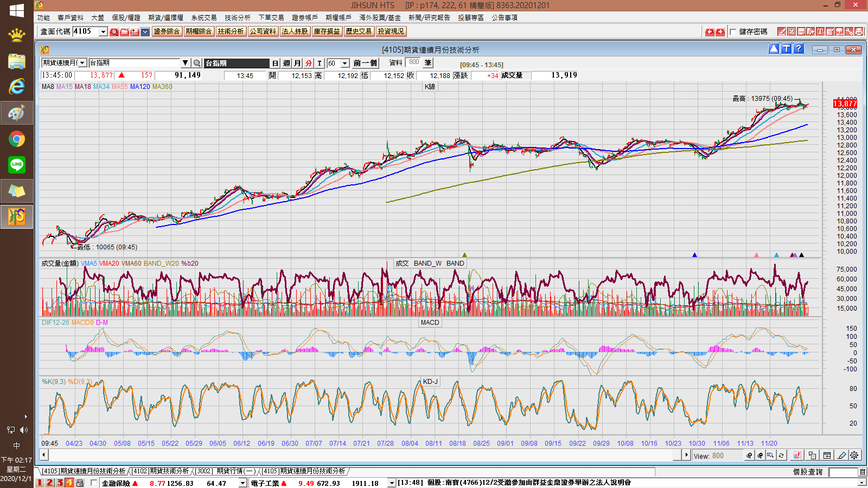Open the 功能 menu
The width and height of the screenshot is (868, 488).
click(43, 17)
